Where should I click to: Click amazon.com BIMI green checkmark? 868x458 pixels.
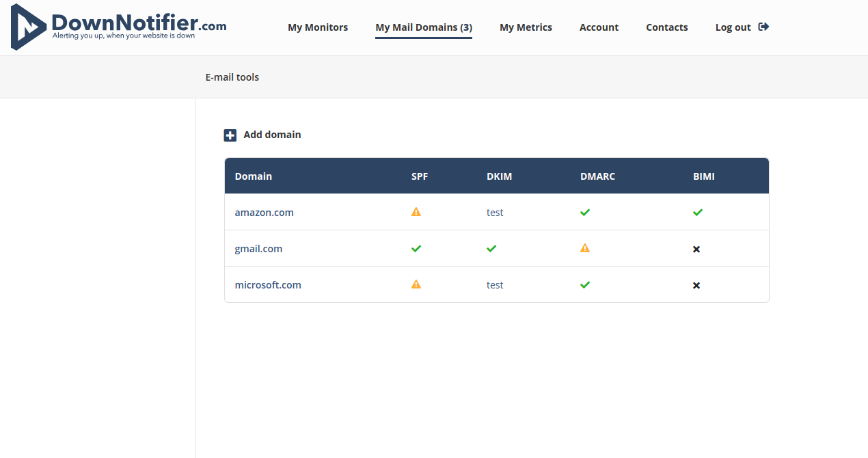698,213
